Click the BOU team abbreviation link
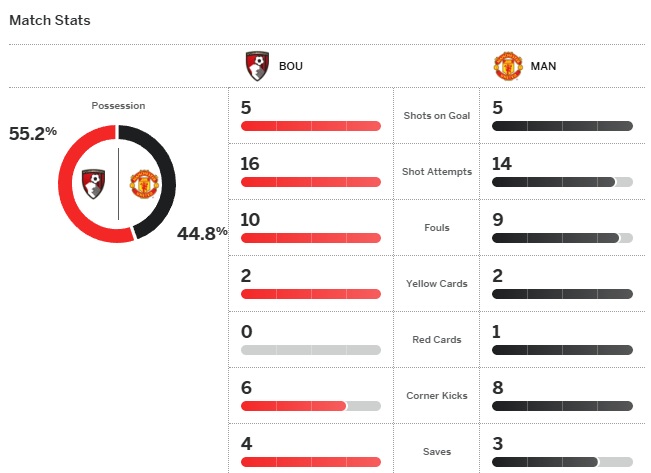This screenshot has height=473, width=651. coord(291,67)
